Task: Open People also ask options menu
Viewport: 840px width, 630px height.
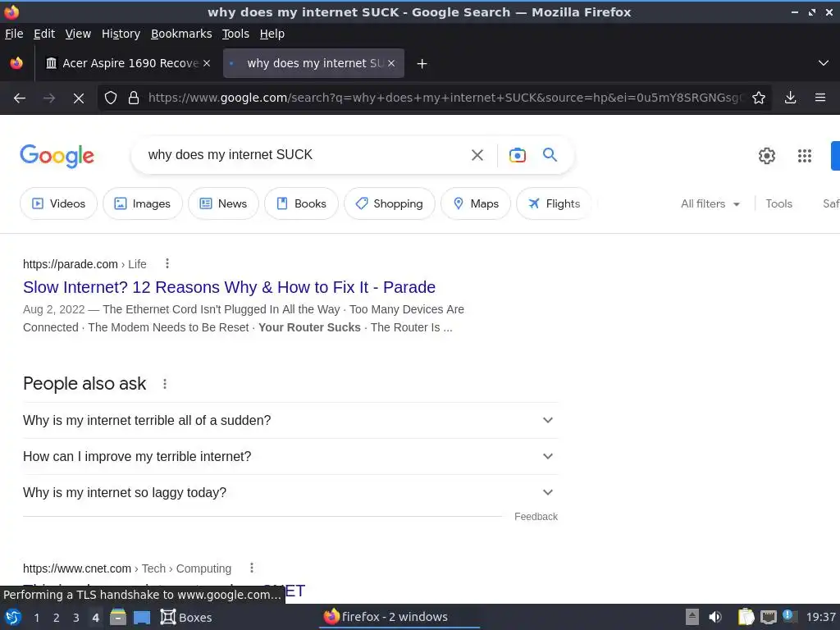Action: pyautogui.click(x=165, y=384)
